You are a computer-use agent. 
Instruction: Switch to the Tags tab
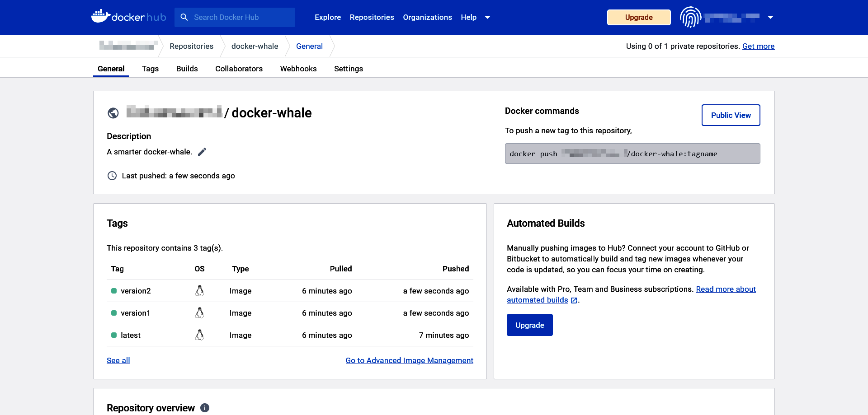(150, 69)
